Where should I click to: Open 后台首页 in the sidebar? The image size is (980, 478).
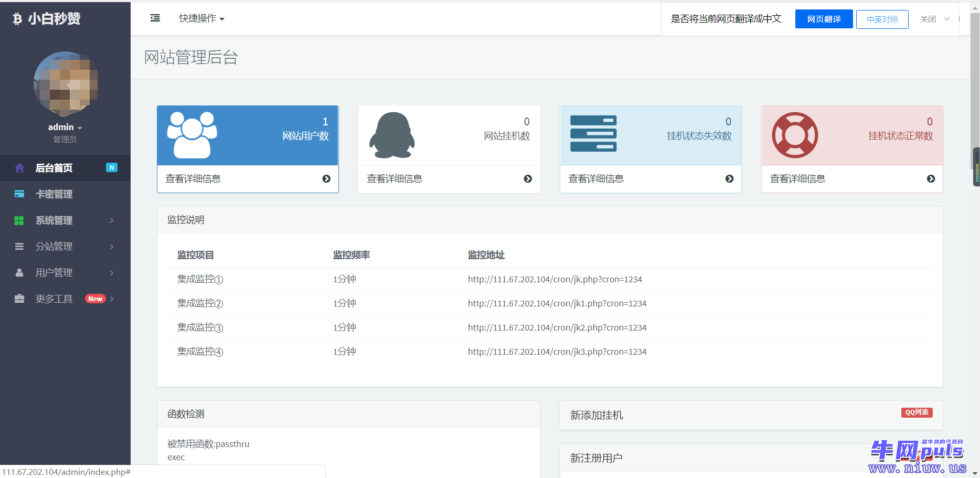(x=65, y=168)
